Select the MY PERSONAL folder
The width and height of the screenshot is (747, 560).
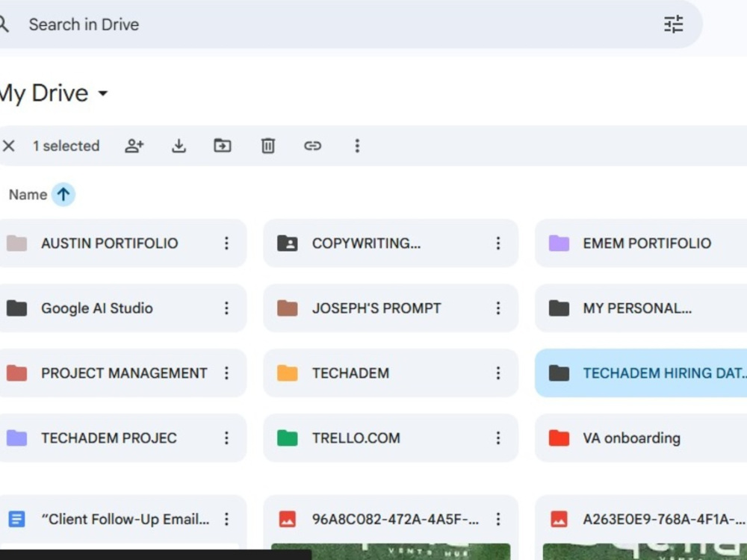click(641, 308)
